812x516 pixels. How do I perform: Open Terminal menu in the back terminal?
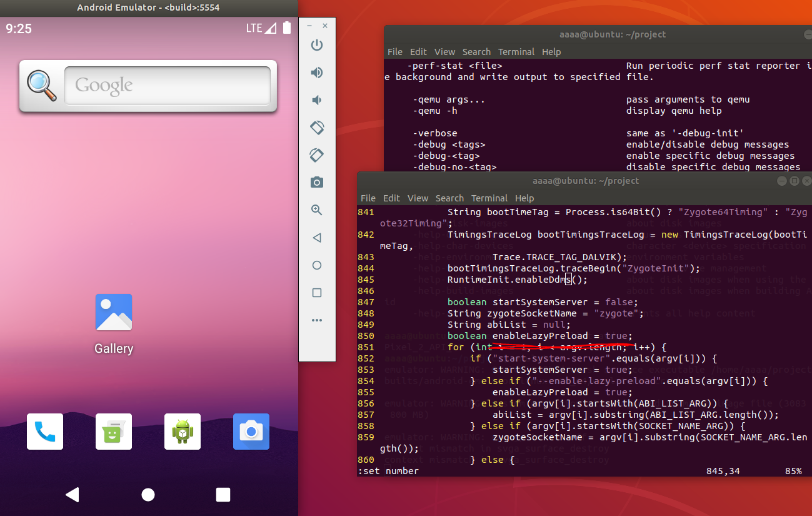pos(516,52)
